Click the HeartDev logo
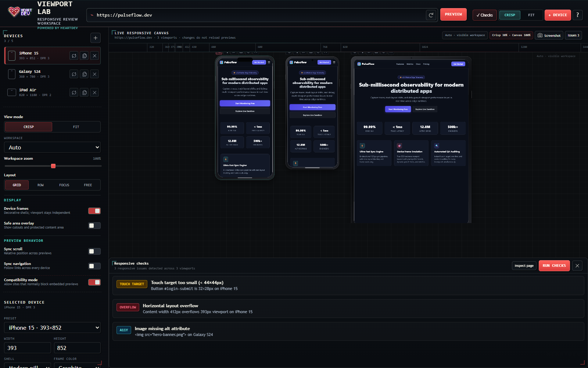This screenshot has height=368, width=588. 20,12
